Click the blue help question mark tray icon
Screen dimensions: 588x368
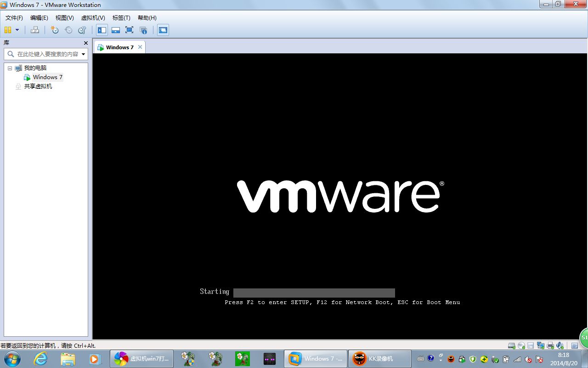[430, 358]
